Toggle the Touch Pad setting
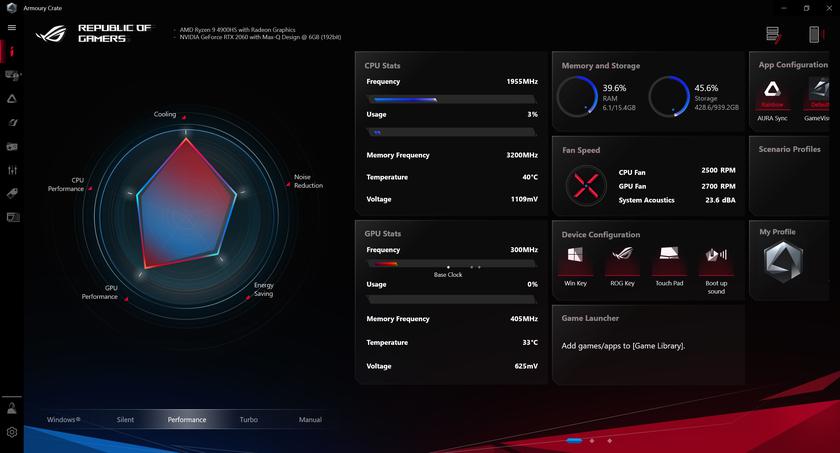 click(x=669, y=260)
